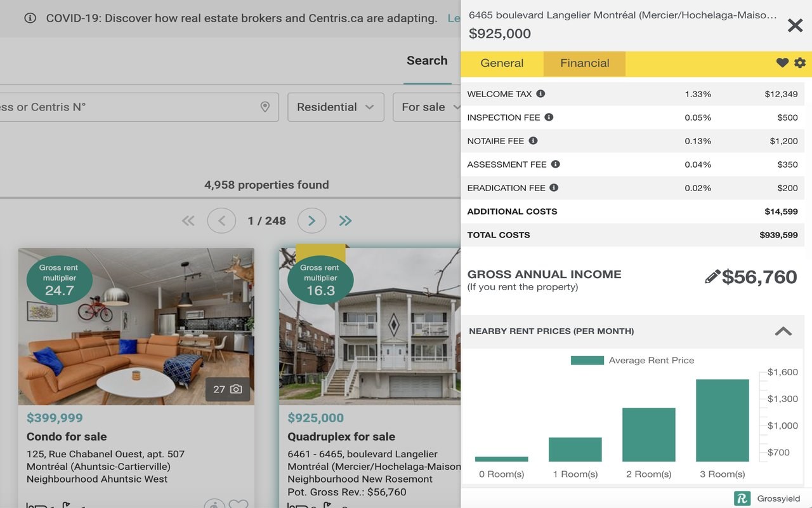Go to the next results page arrow
Viewport: 812px width, 508px height.
pyautogui.click(x=311, y=220)
